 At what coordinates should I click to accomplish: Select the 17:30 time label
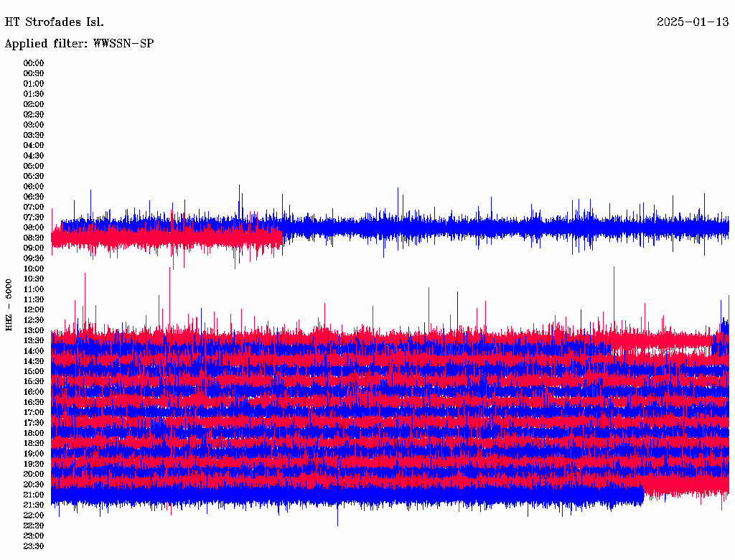(34, 423)
